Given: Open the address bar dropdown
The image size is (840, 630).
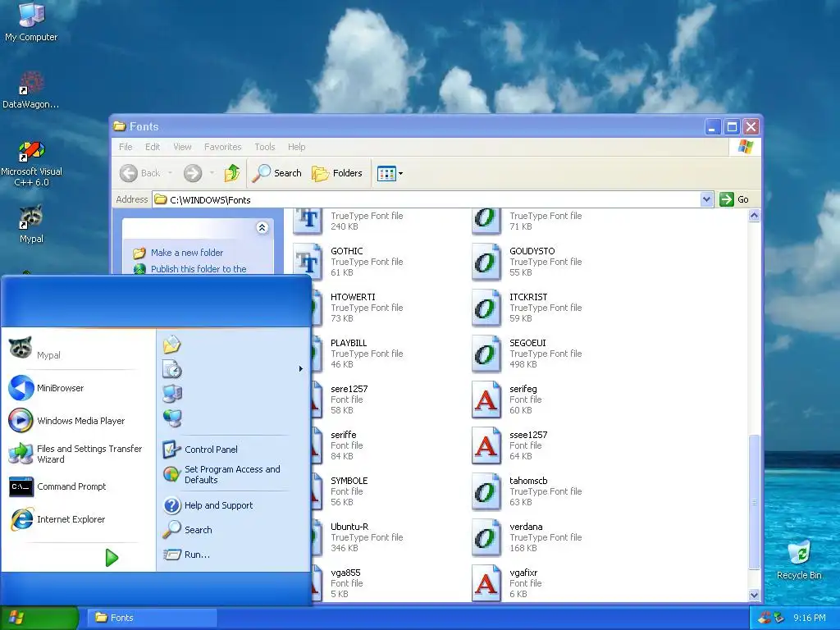Looking at the screenshot, I should [706, 199].
